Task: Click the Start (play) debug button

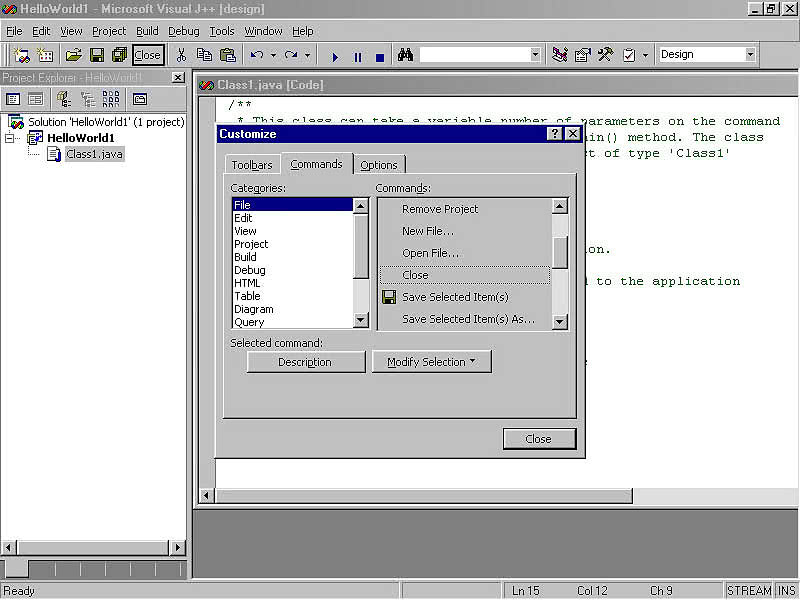Action: click(335, 57)
